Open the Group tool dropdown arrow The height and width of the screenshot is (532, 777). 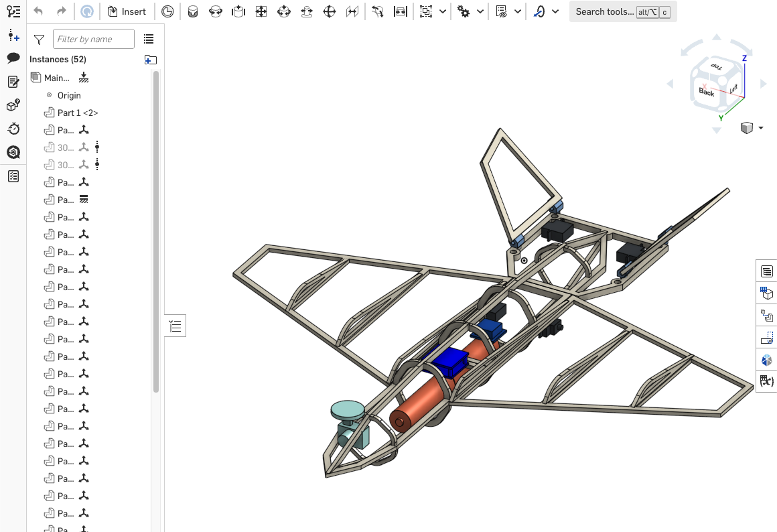(443, 11)
